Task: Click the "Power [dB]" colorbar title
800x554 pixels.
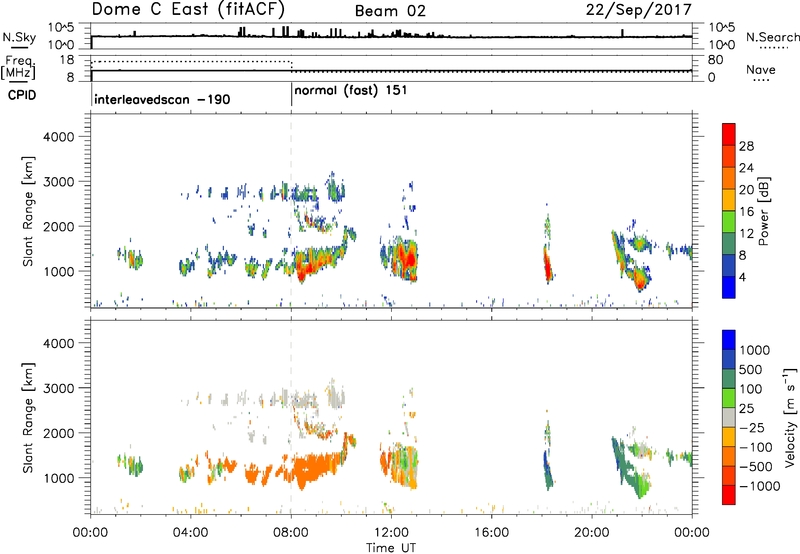Action: [763, 211]
